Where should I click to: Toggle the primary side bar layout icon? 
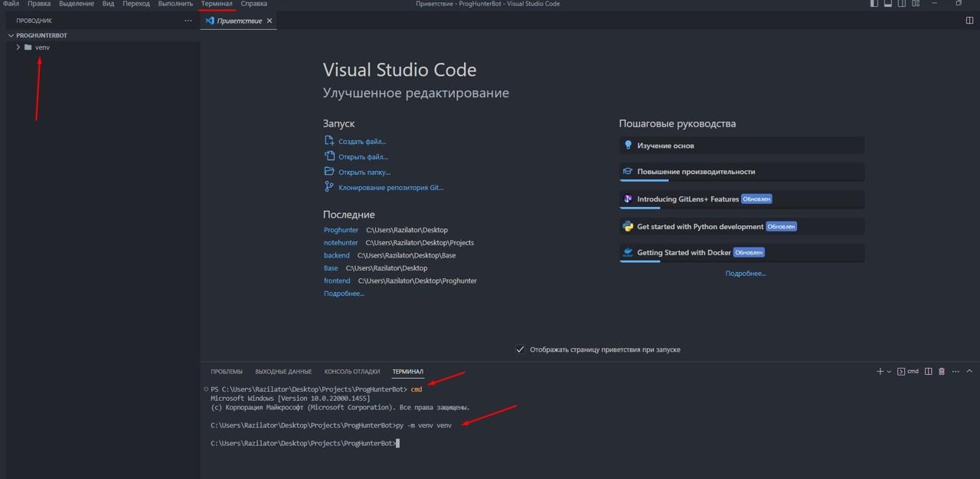874,4
